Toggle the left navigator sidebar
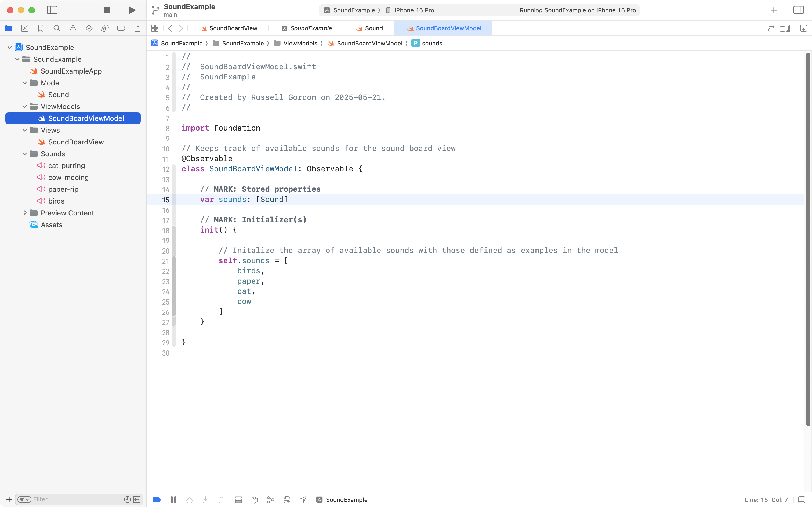Screen dimensions: 812x507 pos(52,10)
